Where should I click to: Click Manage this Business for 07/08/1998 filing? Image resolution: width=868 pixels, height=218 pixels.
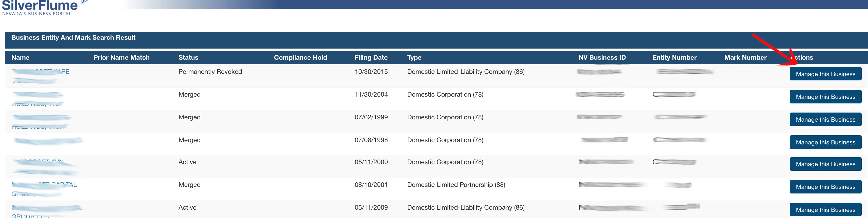click(825, 142)
